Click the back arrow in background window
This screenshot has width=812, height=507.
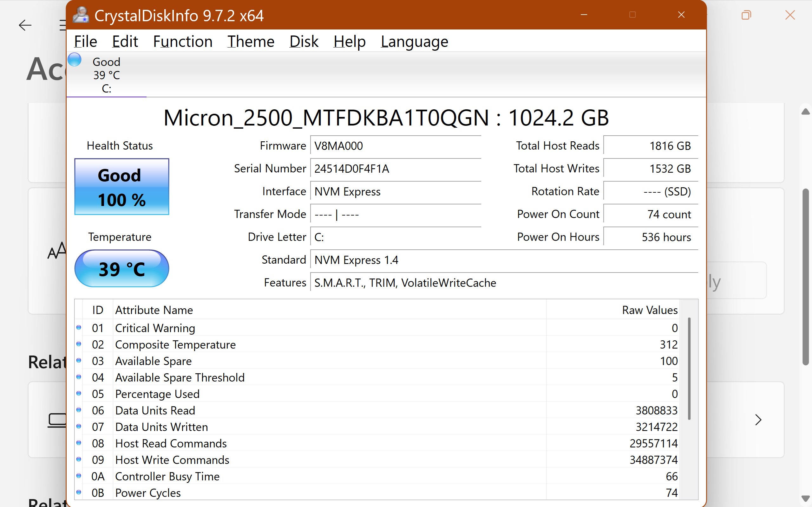pos(25,25)
